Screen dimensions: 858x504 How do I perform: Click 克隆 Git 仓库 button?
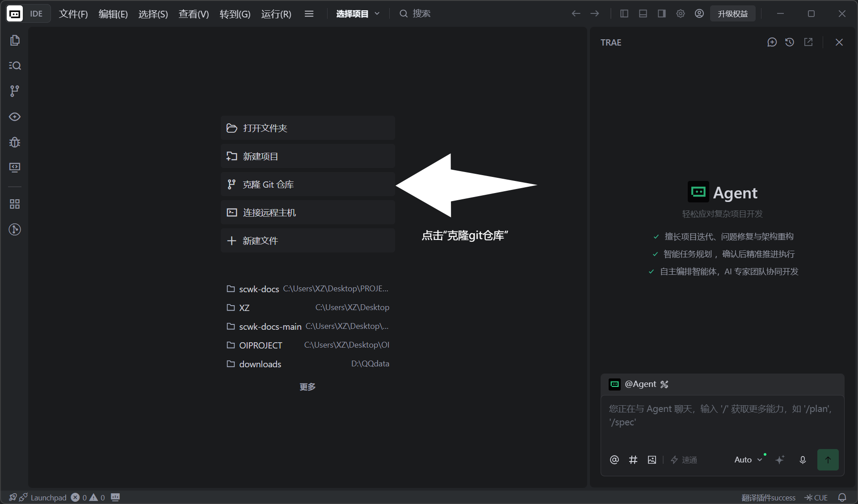pos(308,185)
